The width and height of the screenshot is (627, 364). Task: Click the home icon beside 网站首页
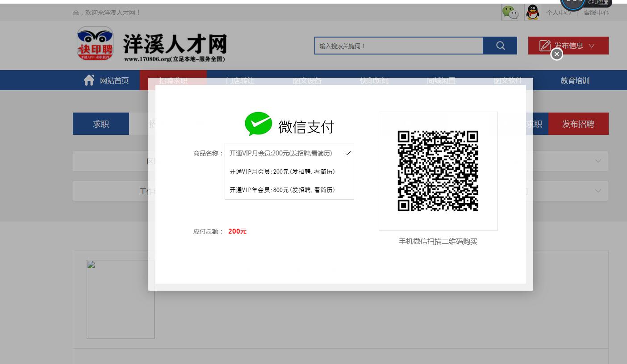pyautogui.click(x=89, y=80)
